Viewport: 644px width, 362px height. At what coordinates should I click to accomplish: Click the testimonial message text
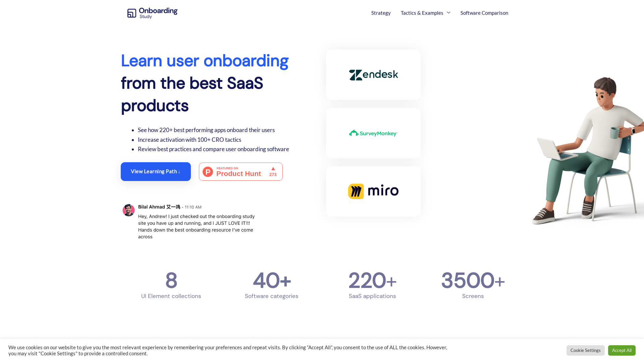click(x=197, y=227)
